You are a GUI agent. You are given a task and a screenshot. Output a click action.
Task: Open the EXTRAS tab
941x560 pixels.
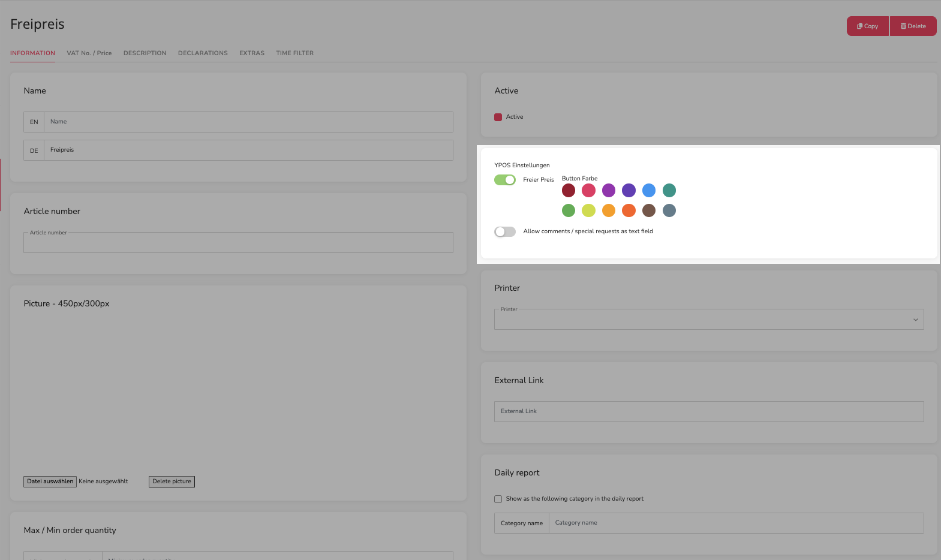click(252, 53)
